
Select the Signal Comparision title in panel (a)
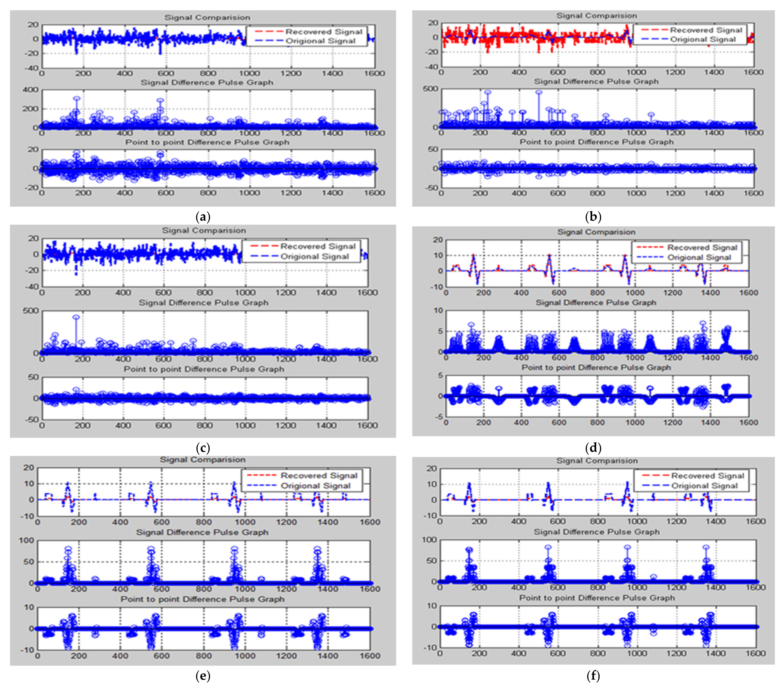[x=207, y=18]
